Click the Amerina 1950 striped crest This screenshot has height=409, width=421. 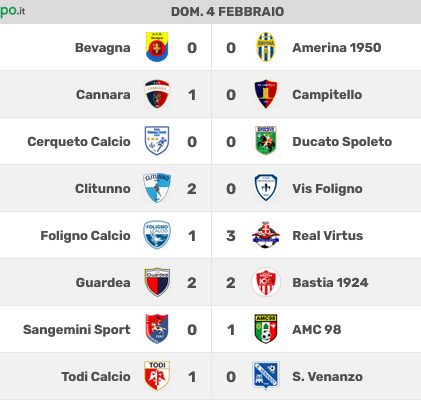point(266,47)
